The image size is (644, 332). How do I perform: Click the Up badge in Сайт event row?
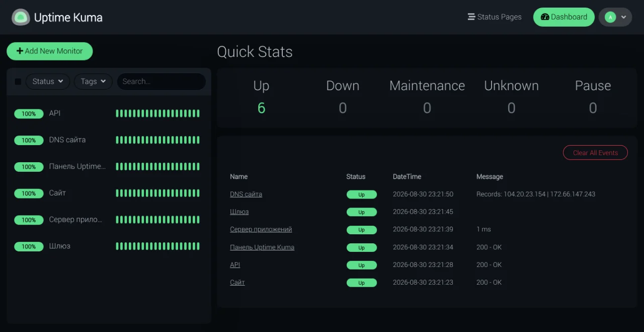[x=362, y=283]
